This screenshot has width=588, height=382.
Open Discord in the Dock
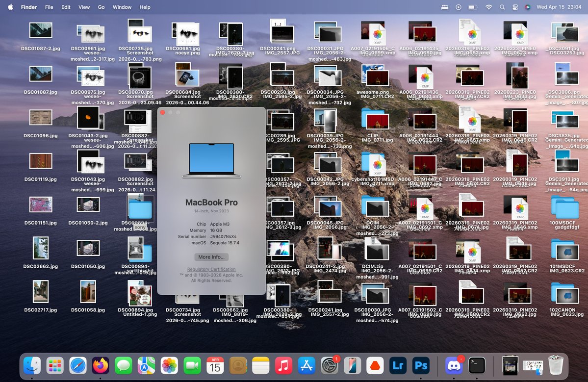click(454, 365)
